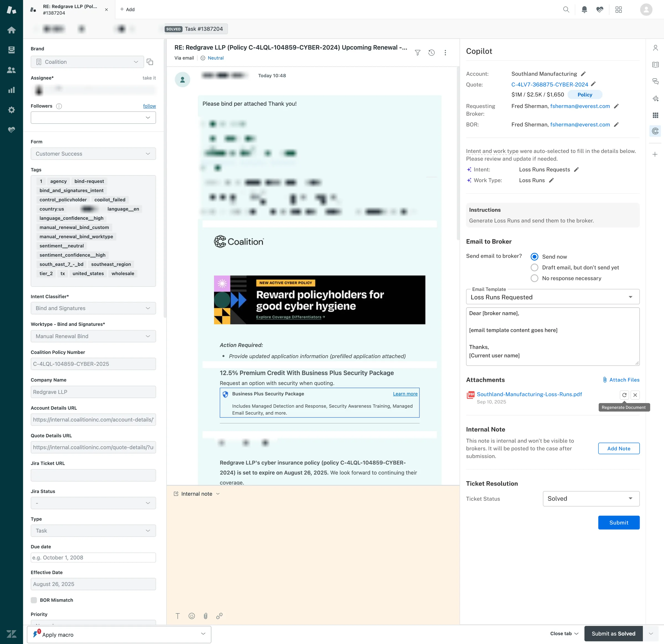Open the Coalition Copilot panel icon
664x644 pixels.
click(655, 131)
